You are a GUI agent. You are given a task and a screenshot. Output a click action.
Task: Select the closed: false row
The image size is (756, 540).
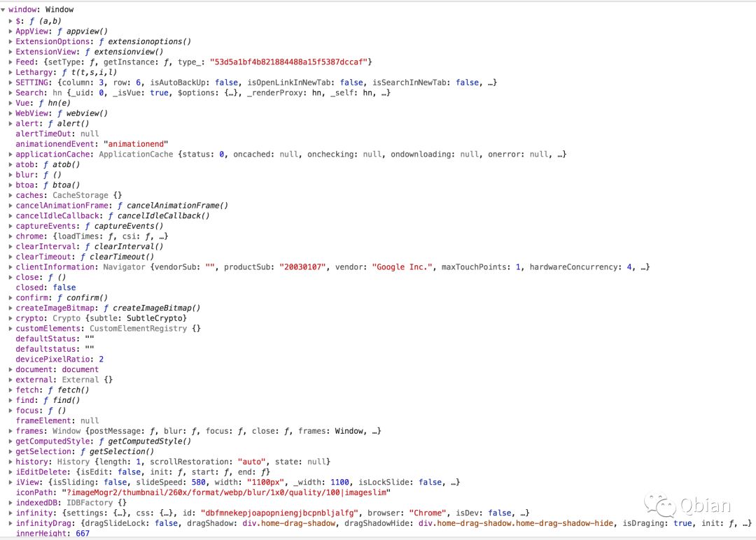(x=45, y=287)
